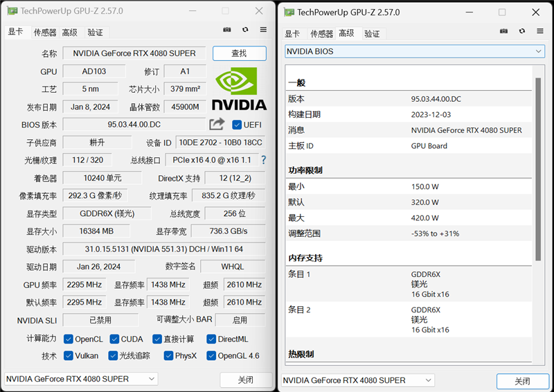The image size is (554, 392).
Task: Click the refresh icon in right GPU-Z window
Action: click(522, 30)
